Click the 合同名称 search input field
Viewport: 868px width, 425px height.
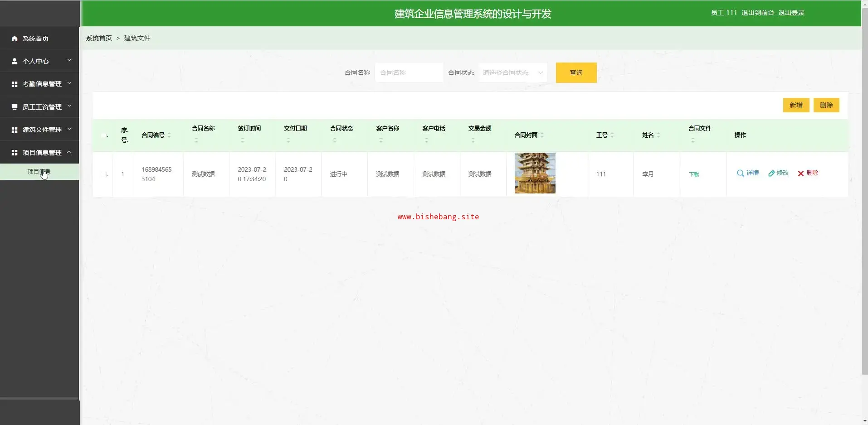pos(409,72)
